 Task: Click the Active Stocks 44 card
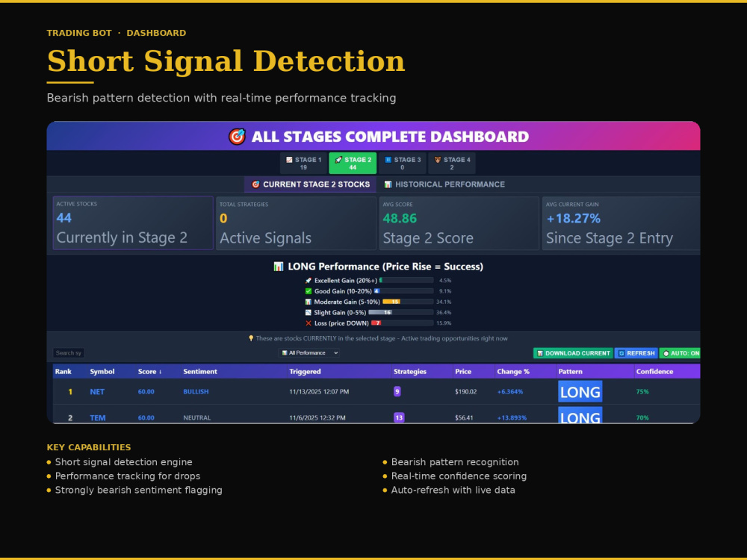tap(133, 223)
